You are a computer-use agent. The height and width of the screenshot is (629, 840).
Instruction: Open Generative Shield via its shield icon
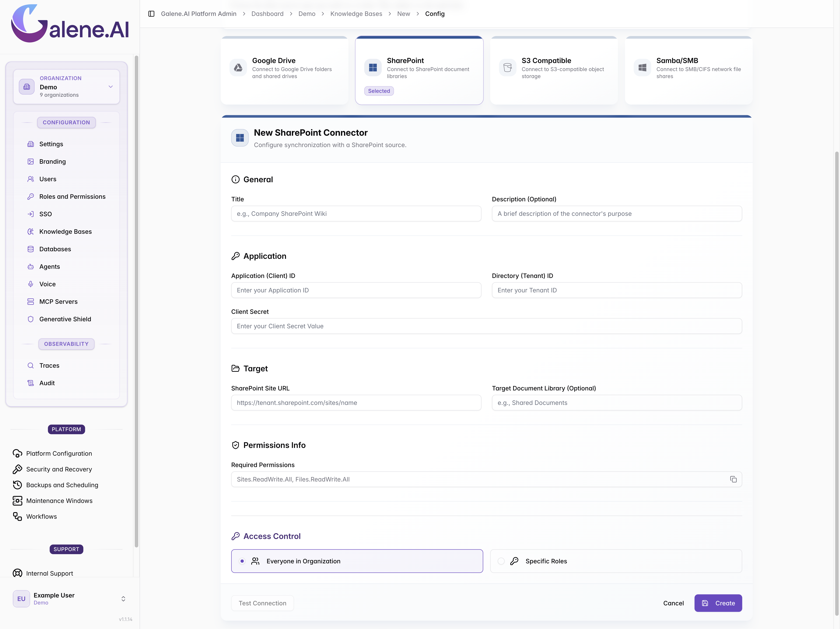[30, 319]
